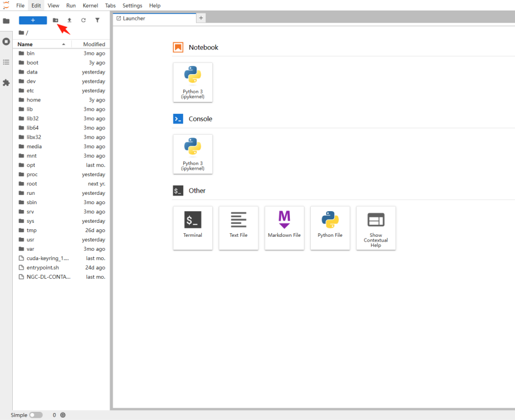Create a new Python File
Screen dimensions: 515x420
tap(330, 228)
